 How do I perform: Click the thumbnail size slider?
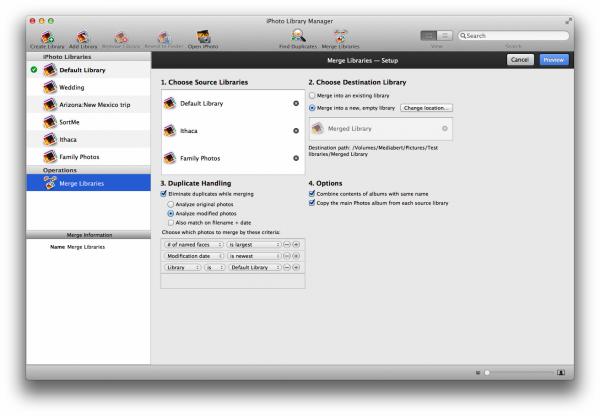(519, 372)
